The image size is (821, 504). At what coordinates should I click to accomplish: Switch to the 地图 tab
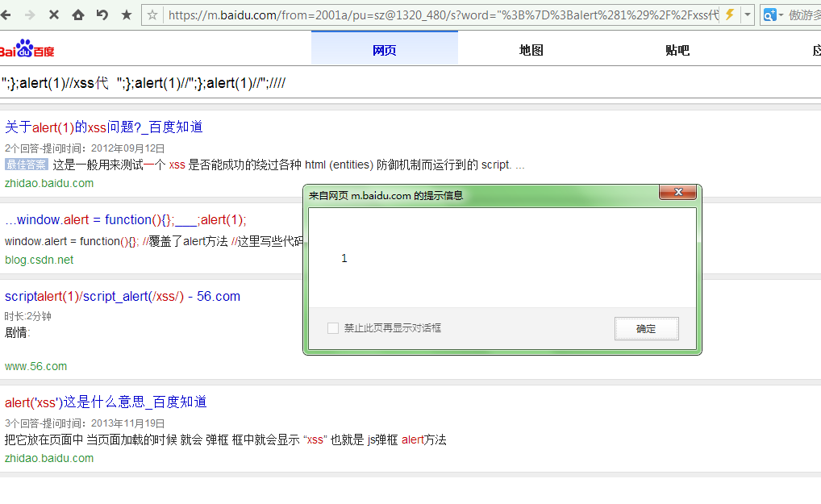(531, 50)
